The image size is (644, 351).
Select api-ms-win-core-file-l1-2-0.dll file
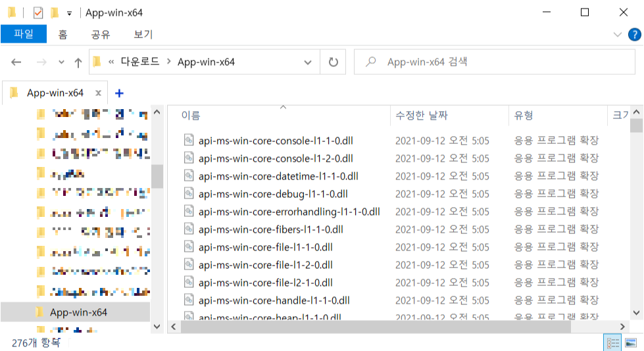coord(265,265)
